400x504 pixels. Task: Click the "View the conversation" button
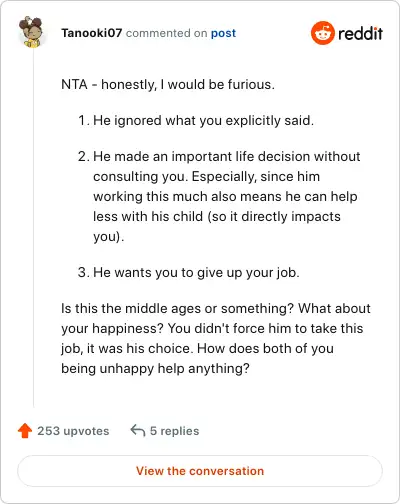tap(200, 471)
